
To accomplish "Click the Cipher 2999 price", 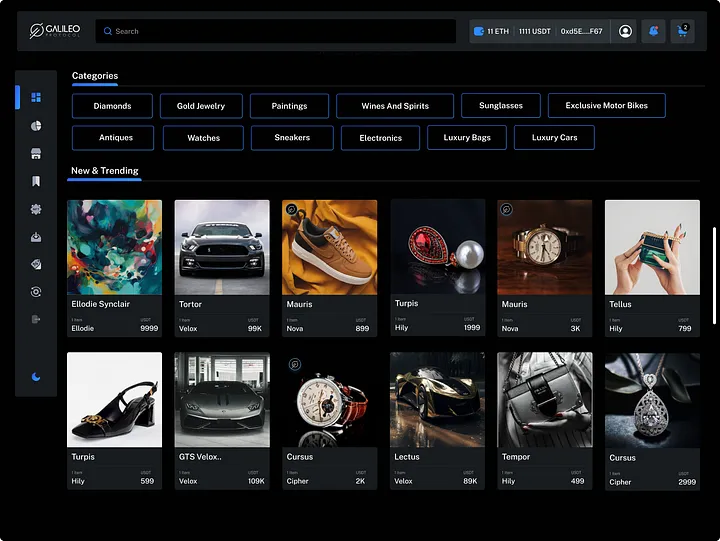I will pyautogui.click(x=687, y=482).
